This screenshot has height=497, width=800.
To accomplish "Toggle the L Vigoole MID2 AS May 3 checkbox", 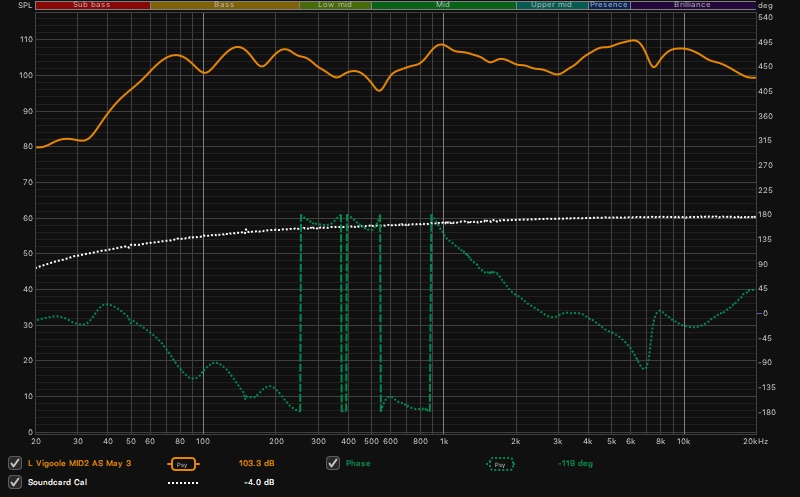I will tap(15, 463).
